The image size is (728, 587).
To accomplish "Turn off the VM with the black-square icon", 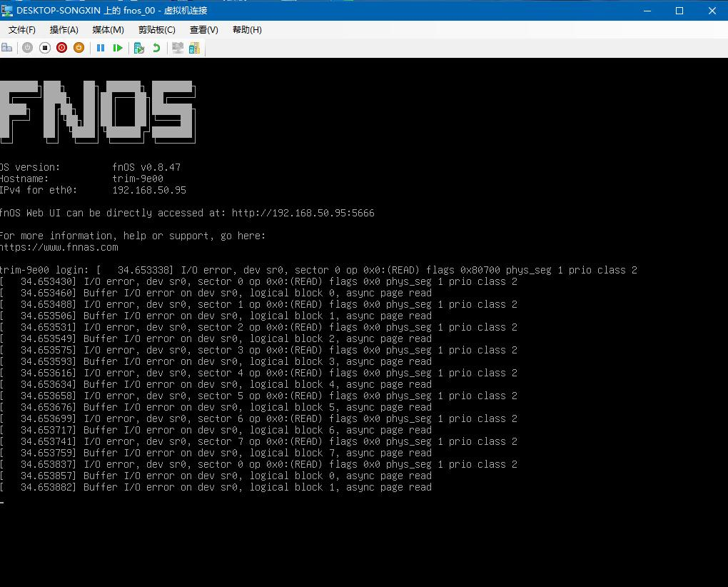I will [x=44, y=47].
